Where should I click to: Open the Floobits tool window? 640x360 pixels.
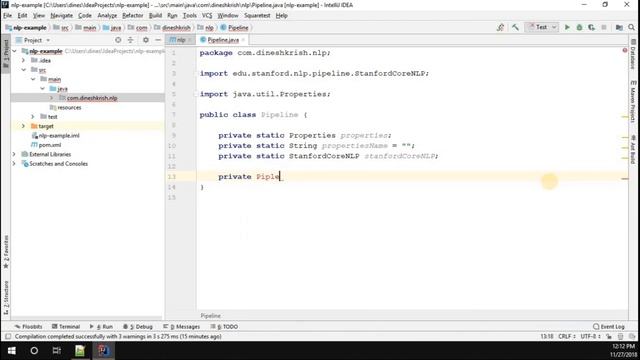[28, 327]
